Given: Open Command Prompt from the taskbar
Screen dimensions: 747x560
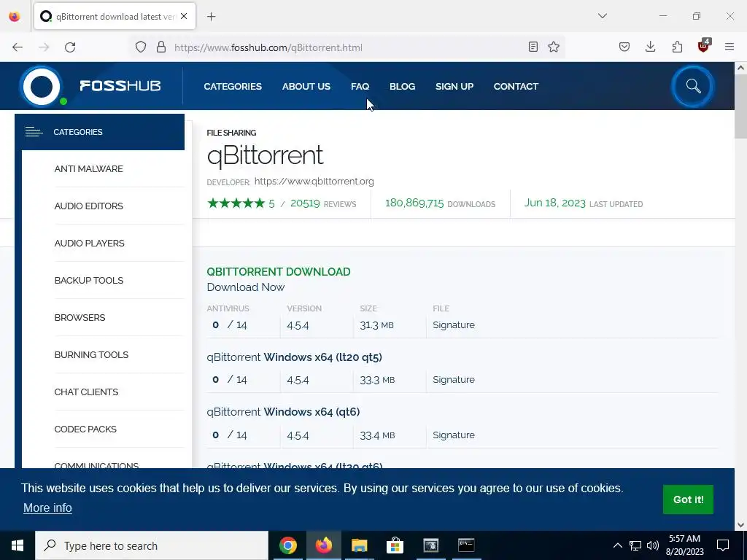Looking at the screenshot, I should 466,545.
